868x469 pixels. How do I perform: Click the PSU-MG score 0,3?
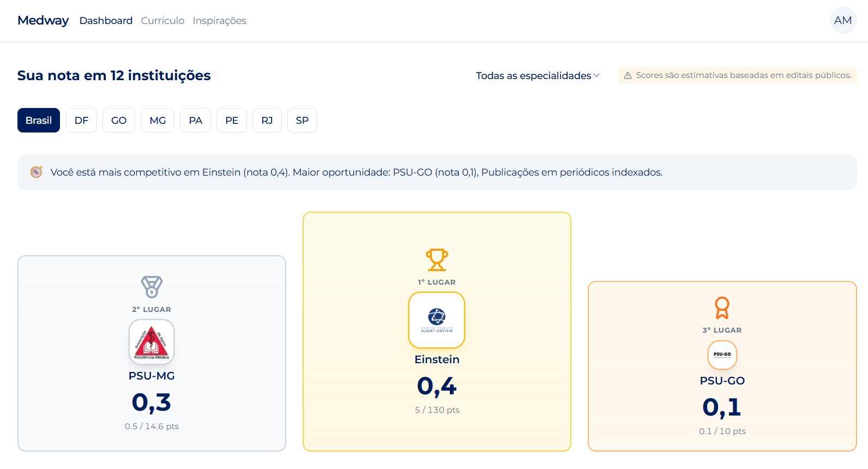pos(152,402)
